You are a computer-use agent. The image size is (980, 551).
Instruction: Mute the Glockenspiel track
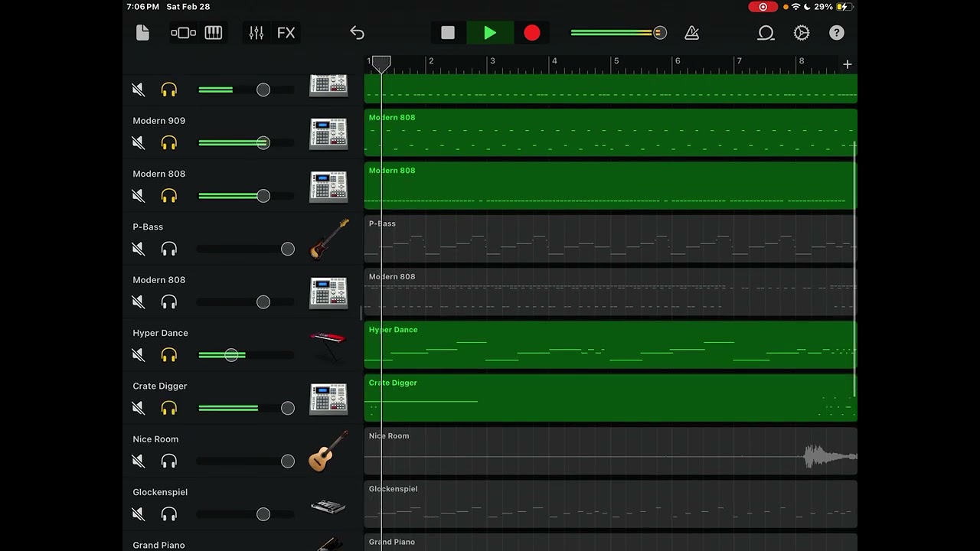point(138,514)
